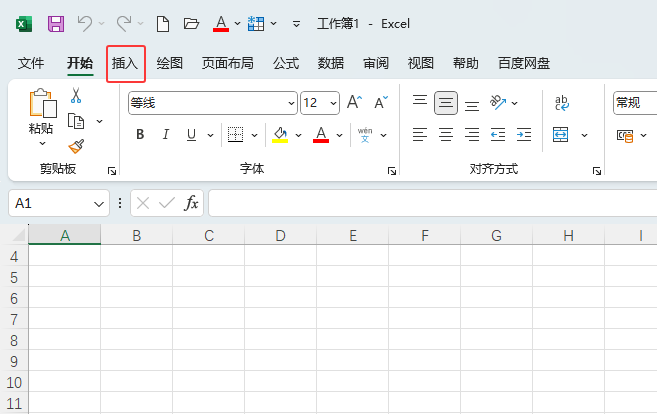Image resolution: width=657 pixels, height=414 pixels.
Task: Apply red font color in Font group
Action: coord(321,135)
